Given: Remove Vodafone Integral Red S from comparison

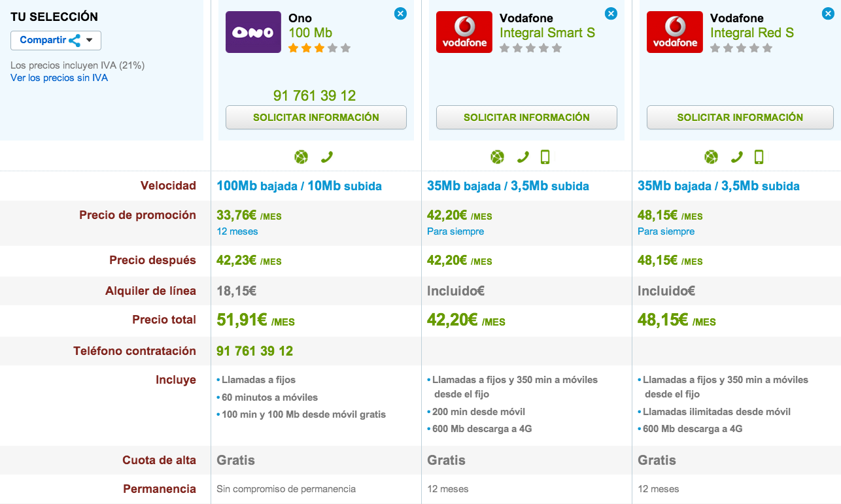Looking at the screenshot, I should pos(827,13).
